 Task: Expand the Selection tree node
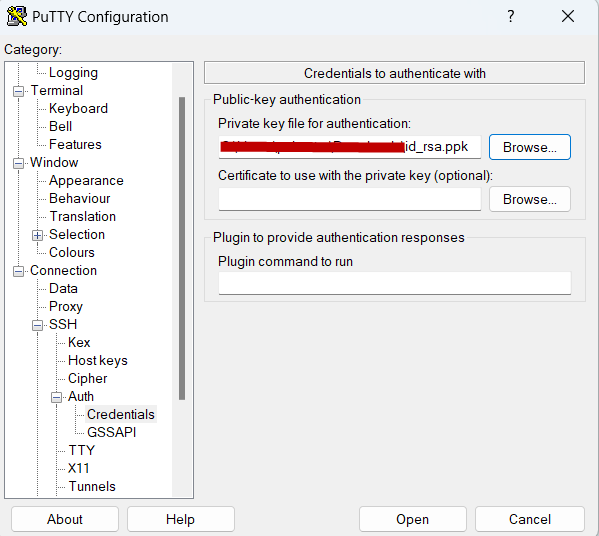(37, 235)
